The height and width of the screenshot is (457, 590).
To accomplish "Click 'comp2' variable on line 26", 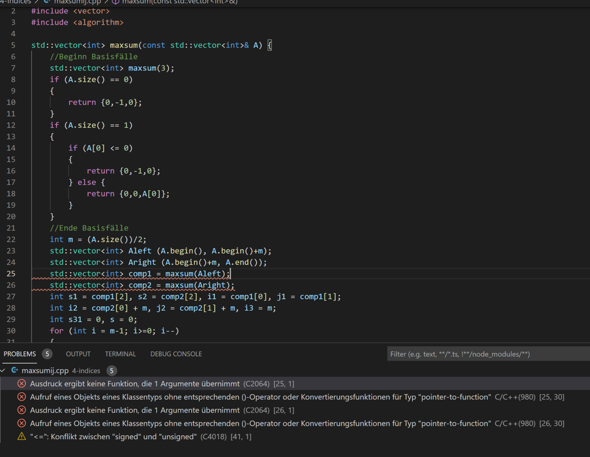I will [x=140, y=285].
